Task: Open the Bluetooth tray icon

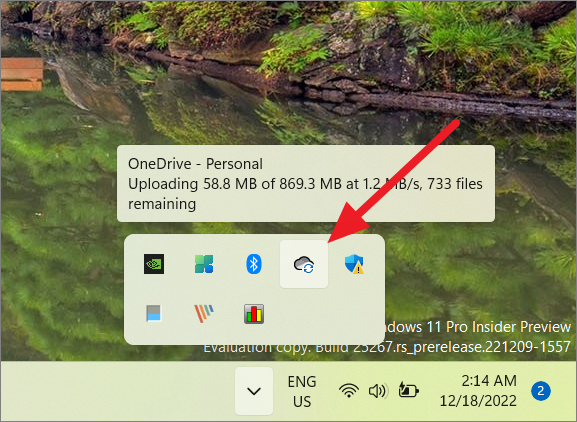Action: pyautogui.click(x=254, y=264)
